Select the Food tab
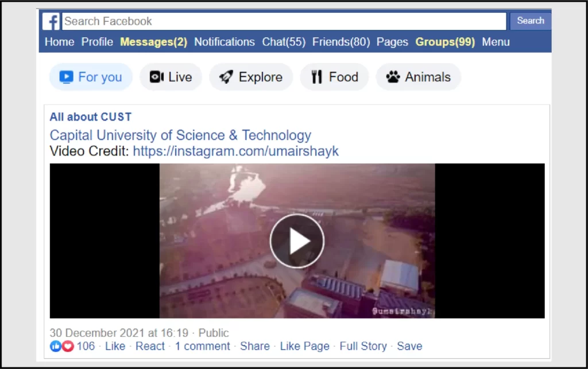Image resolution: width=588 pixels, height=369 pixels. (x=335, y=77)
